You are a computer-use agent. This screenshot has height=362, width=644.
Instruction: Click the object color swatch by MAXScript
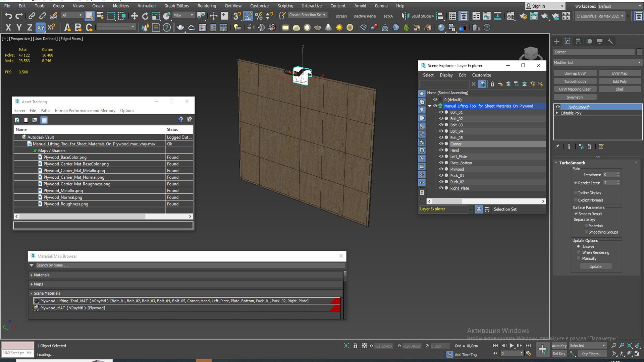(18, 345)
